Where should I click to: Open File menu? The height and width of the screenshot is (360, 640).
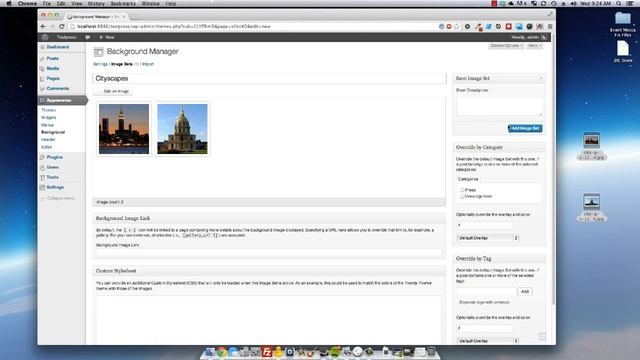(x=47, y=3)
